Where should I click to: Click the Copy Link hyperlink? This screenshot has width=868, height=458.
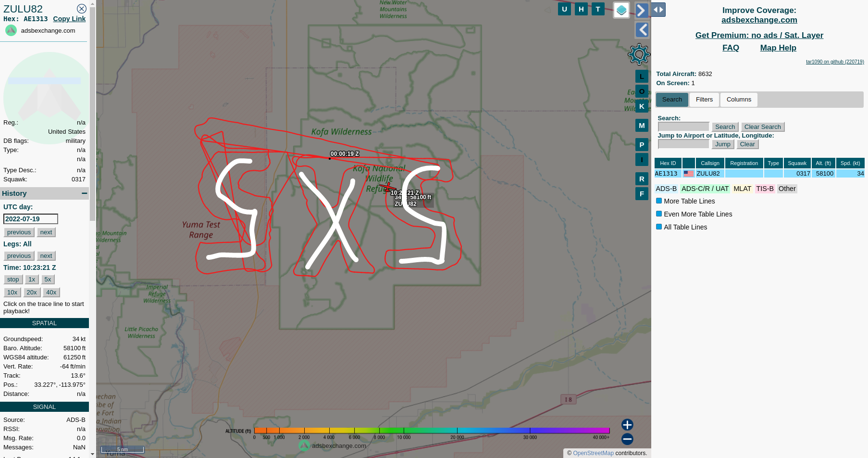tap(69, 19)
